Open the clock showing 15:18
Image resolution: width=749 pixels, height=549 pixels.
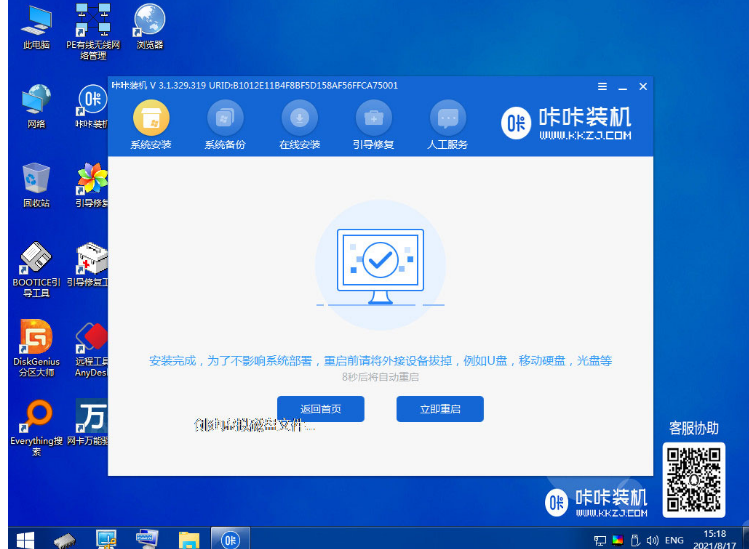click(x=715, y=539)
